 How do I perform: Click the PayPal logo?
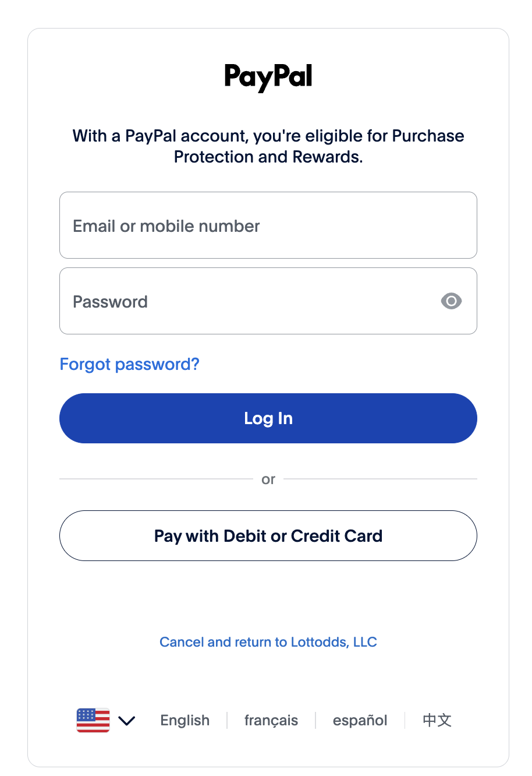[x=268, y=77]
